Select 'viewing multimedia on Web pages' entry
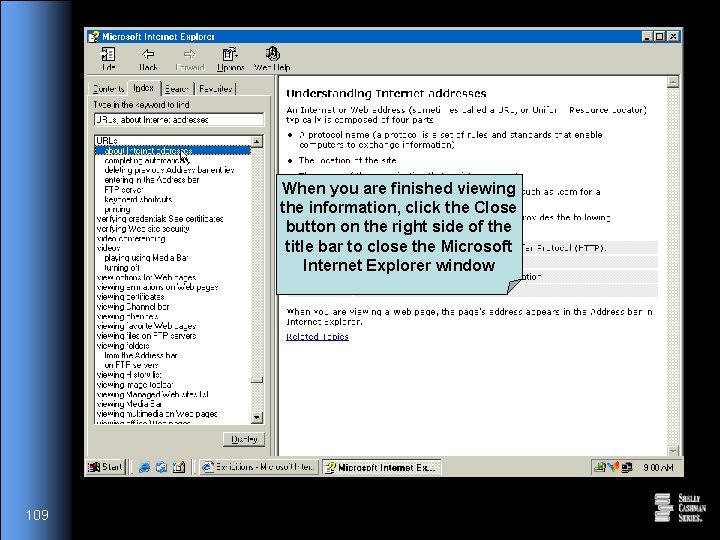Image resolution: width=720 pixels, height=540 pixels. (x=157, y=414)
